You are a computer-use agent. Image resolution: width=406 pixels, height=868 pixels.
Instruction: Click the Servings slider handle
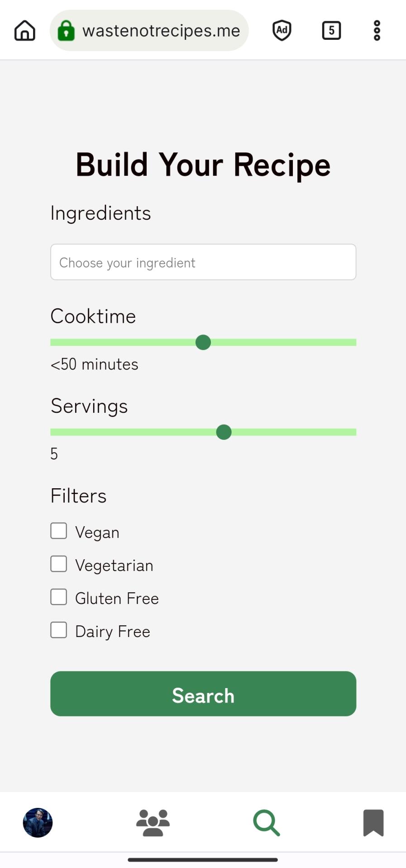tap(224, 432)
